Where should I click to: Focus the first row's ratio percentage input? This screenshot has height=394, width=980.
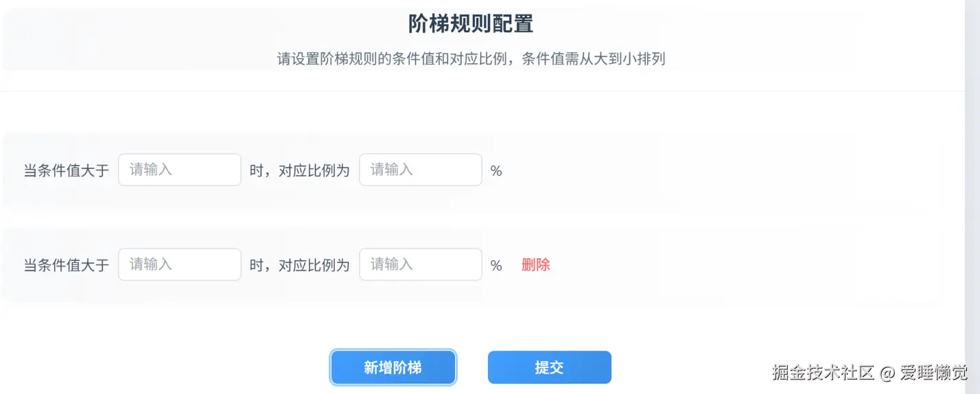(420, 170)
